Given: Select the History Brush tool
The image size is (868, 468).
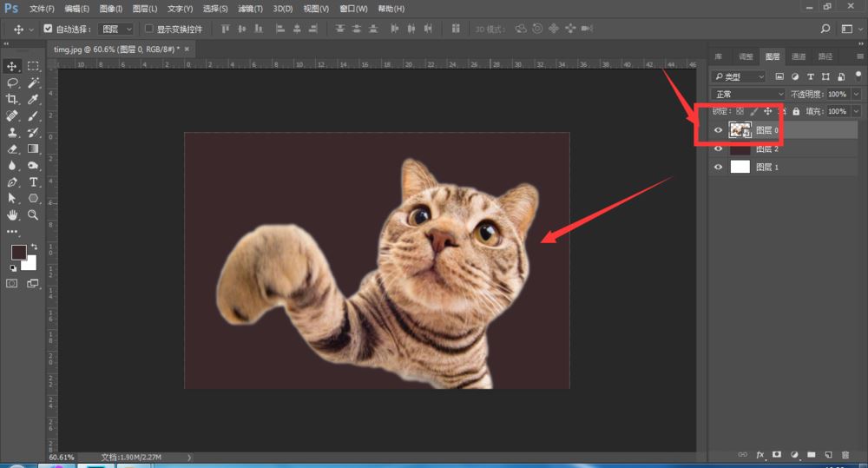Looking at the screenshot, I should coord(33,132).
